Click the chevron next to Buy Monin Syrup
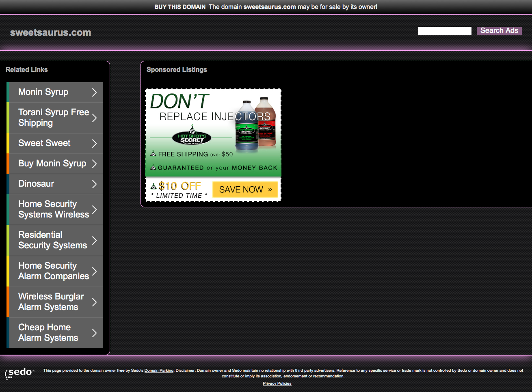 click(94, 164)
